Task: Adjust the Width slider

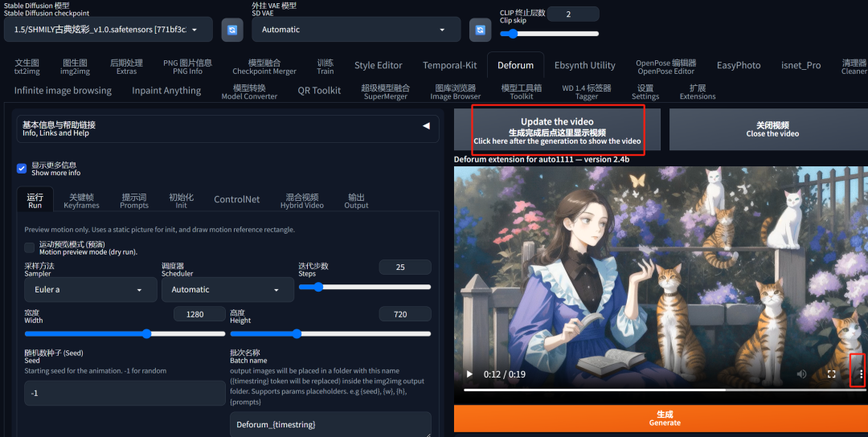Action: click(x=125, y=333)
